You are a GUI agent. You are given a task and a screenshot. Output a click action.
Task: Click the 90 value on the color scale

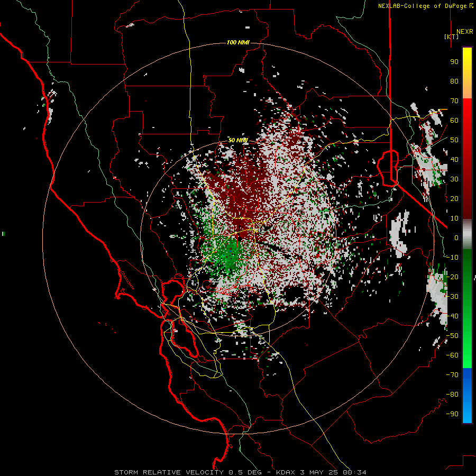click(x=454, y=62)
